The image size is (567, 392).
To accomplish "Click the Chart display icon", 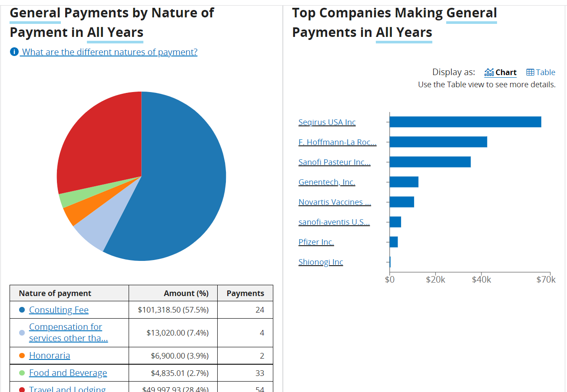I will tap(489, 72).
